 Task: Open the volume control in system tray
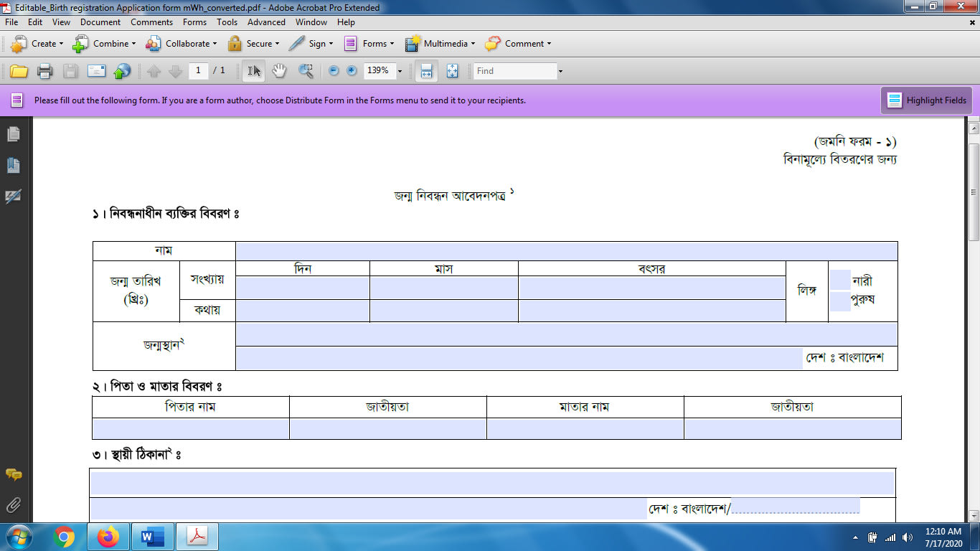click(x=908, y=537)
